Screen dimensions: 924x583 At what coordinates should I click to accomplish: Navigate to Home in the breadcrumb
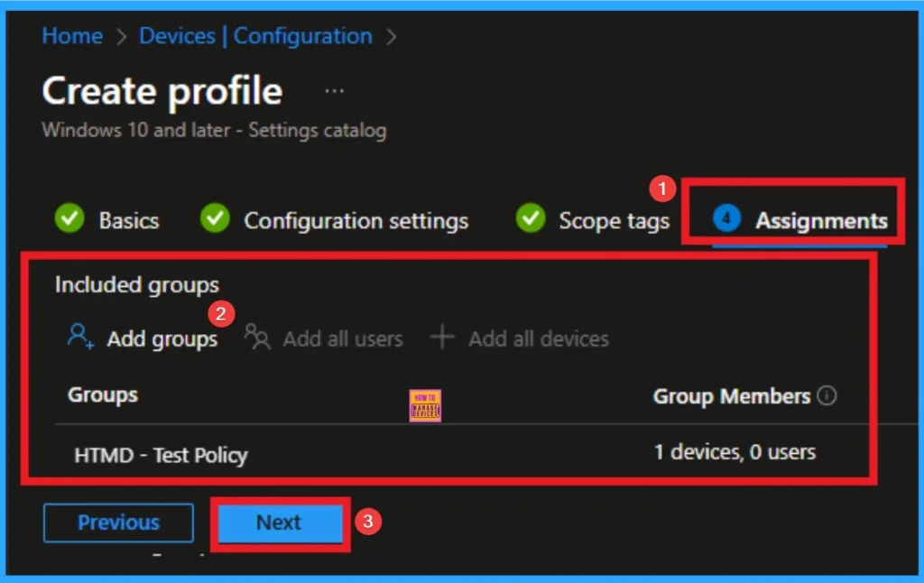72,36
